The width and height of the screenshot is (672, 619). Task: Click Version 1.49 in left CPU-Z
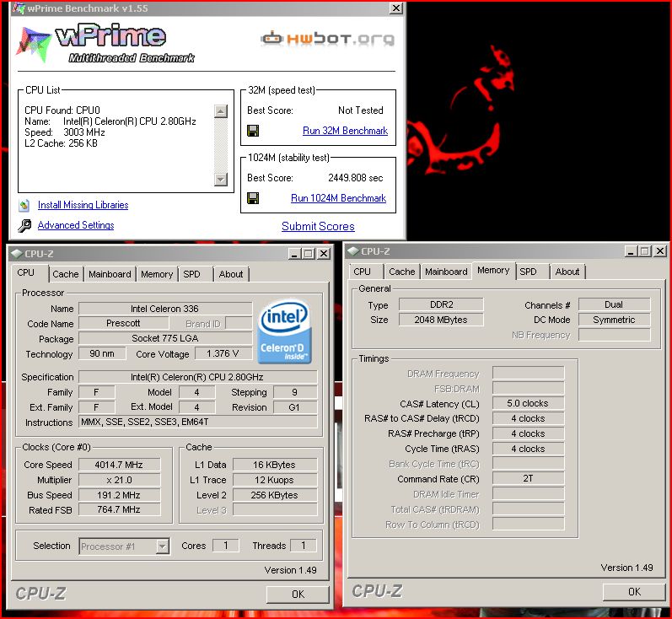(290, 571)
